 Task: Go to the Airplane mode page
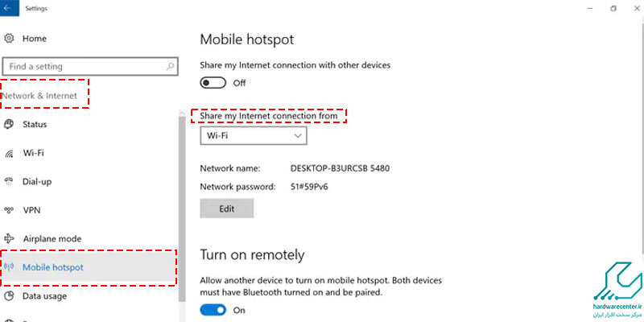tap(52, 239)
